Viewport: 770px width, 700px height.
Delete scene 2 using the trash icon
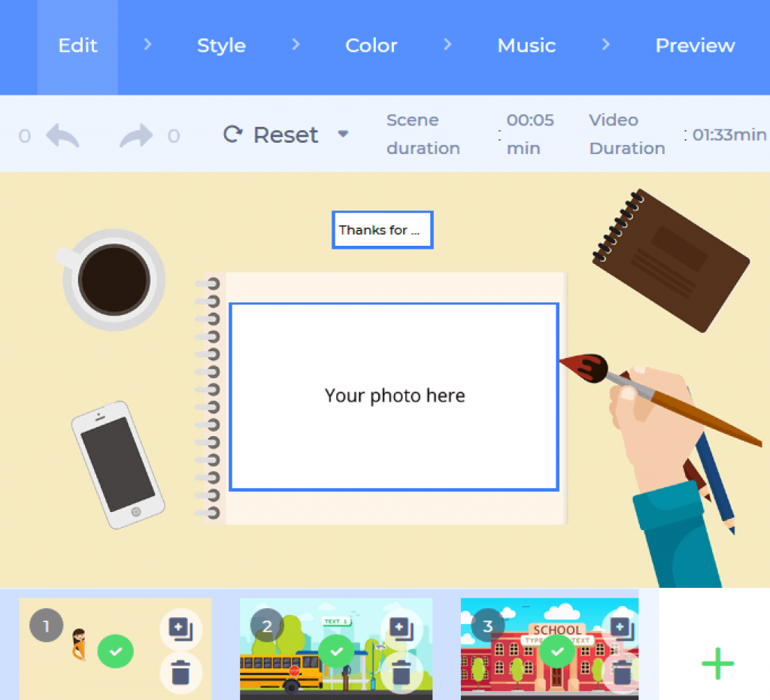402,672
